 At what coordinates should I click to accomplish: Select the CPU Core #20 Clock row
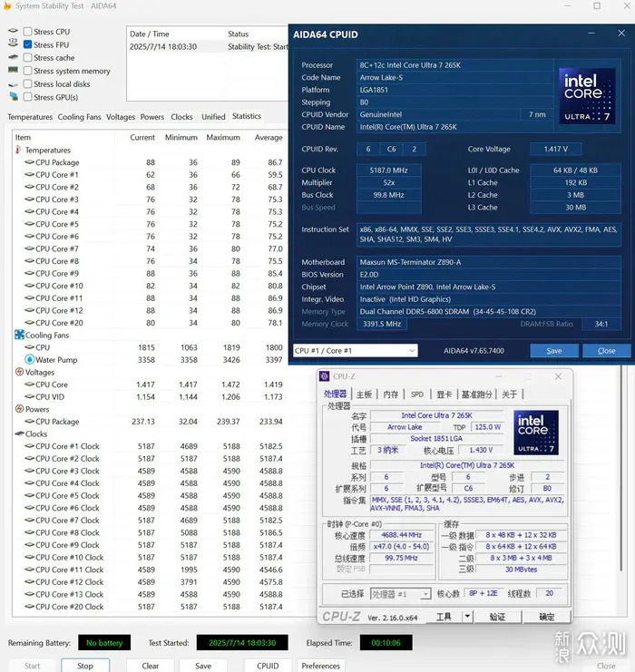click(x=149, y=607)
